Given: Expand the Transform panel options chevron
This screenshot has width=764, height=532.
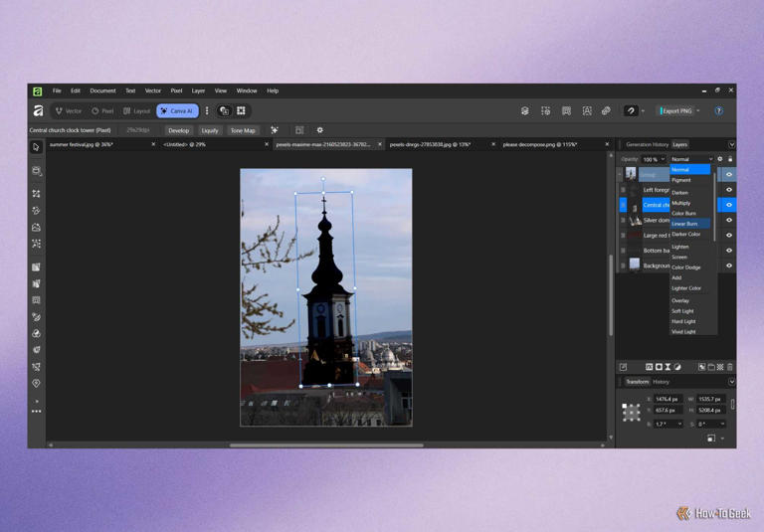Looking at the screenshot, I should (731, 382).
